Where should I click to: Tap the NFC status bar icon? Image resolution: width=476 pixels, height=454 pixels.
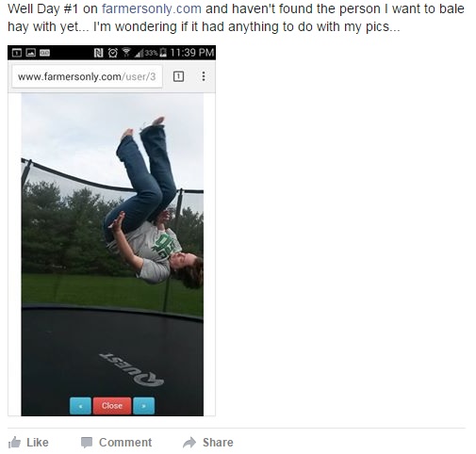coord(98,53)
